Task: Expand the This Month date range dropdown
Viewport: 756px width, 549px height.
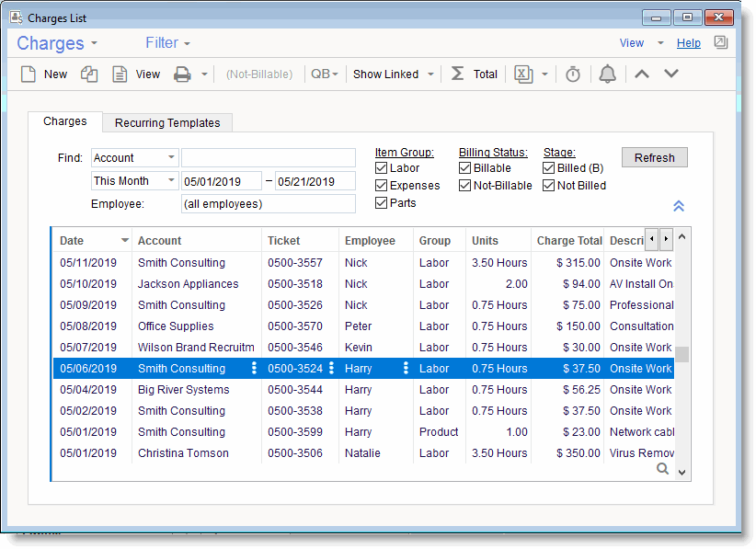Action: click(x=171, y=181)
